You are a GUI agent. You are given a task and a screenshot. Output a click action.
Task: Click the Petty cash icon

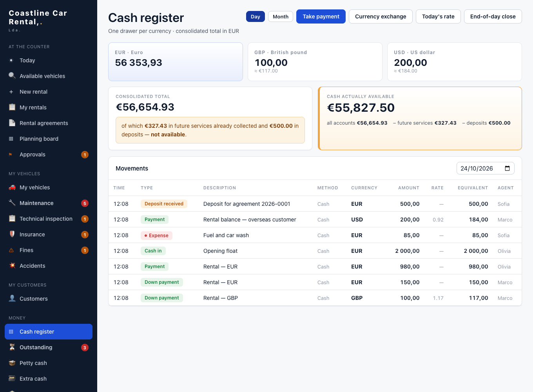pyautogui.click(x=12, y=363)
